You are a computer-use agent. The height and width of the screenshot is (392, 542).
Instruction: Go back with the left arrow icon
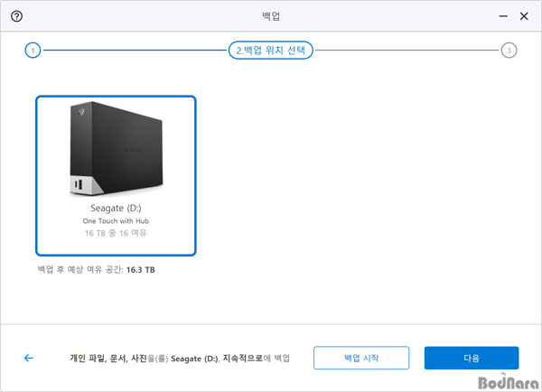pos(29,358)
